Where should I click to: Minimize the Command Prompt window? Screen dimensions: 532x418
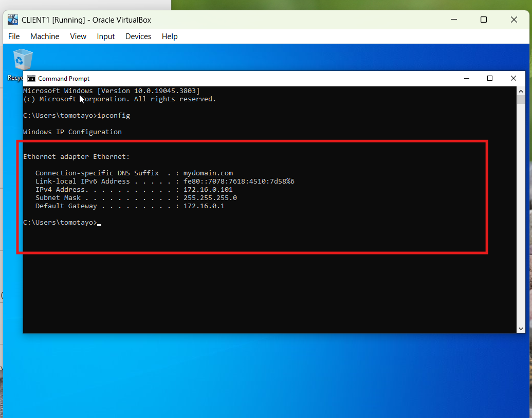467,78
